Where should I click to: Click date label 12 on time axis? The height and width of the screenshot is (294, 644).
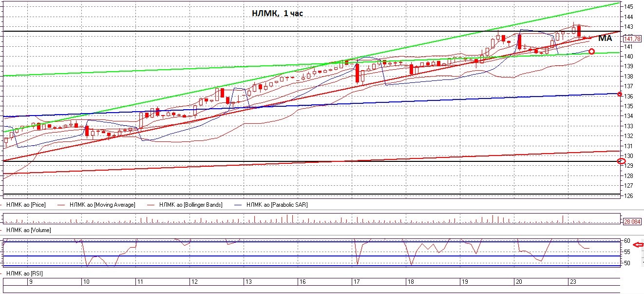coord(194,282)
